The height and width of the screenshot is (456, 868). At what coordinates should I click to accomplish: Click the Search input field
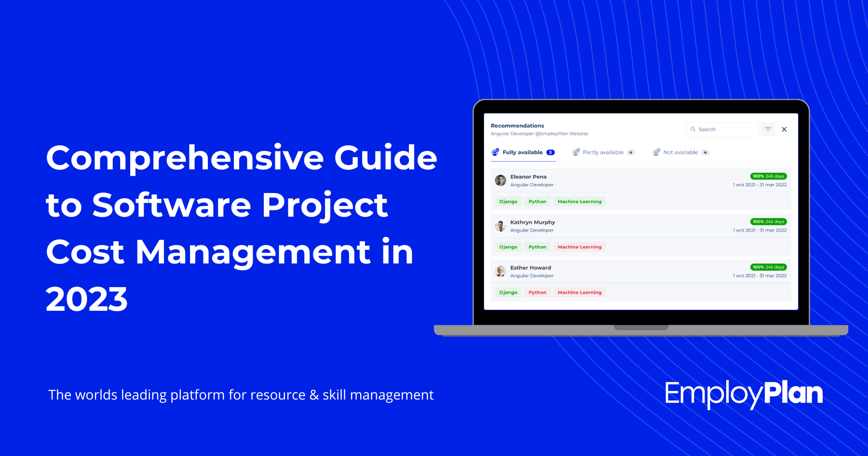click(722, 129)
